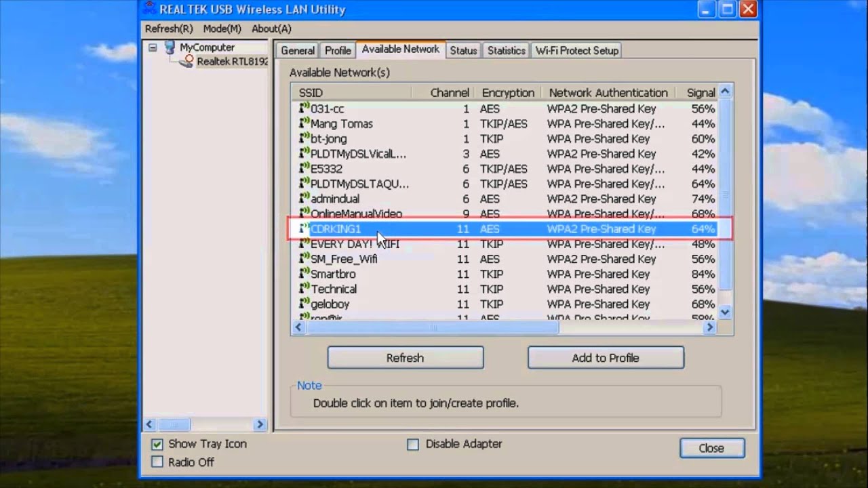The image size is (868, 488).
Task: Click network list scroll up arrow
Action: [725, 91]
